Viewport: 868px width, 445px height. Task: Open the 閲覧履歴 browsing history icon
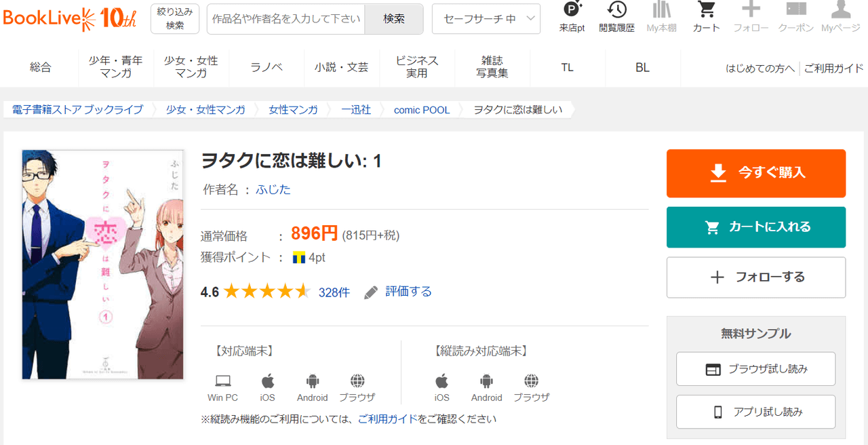coord(616,10)
